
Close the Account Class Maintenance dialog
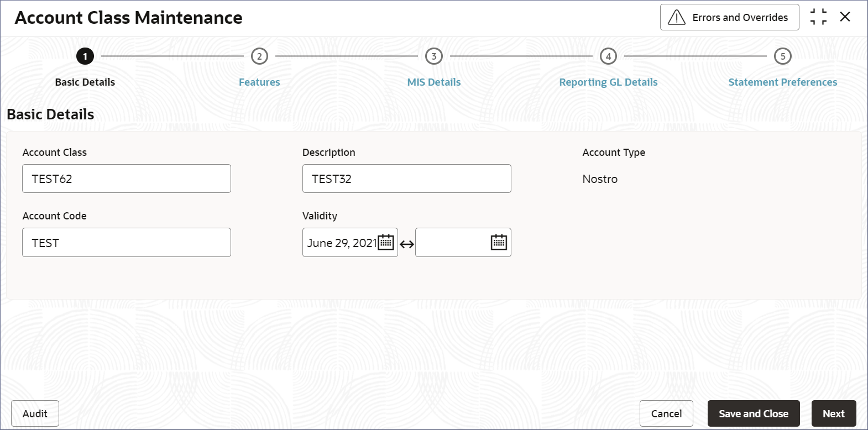tap(845, 17)
